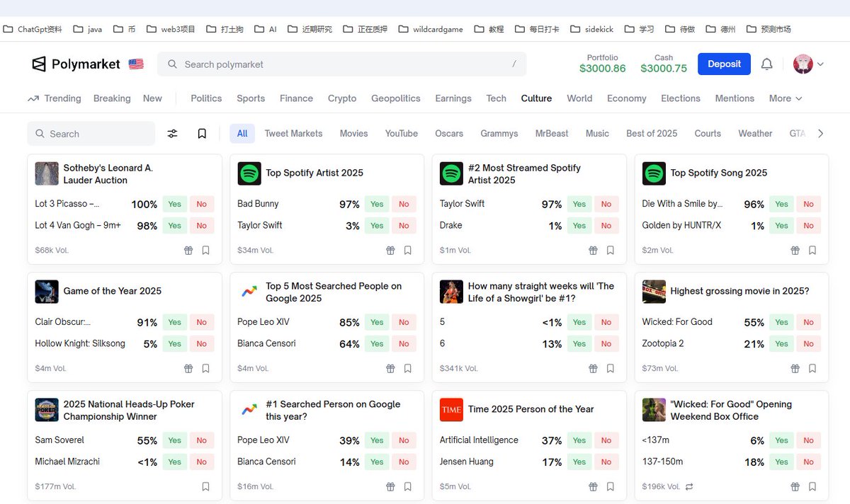Buy Yes on Artificial Intelligence
The width and height of the screenshot is (850, 504).
click(579, 440)
